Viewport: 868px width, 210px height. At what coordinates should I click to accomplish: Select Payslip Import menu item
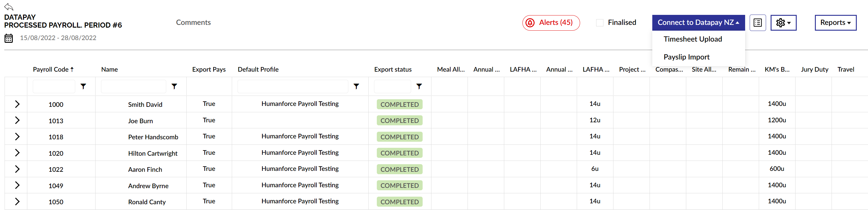click(686, 57)
